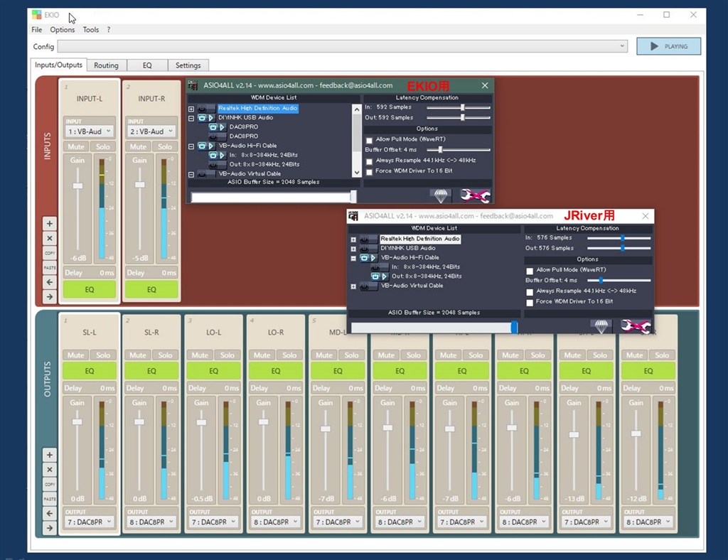
Task: Expand the Realtek High Definition Audio node in EKIO用 window
Action: click(191, 109)
